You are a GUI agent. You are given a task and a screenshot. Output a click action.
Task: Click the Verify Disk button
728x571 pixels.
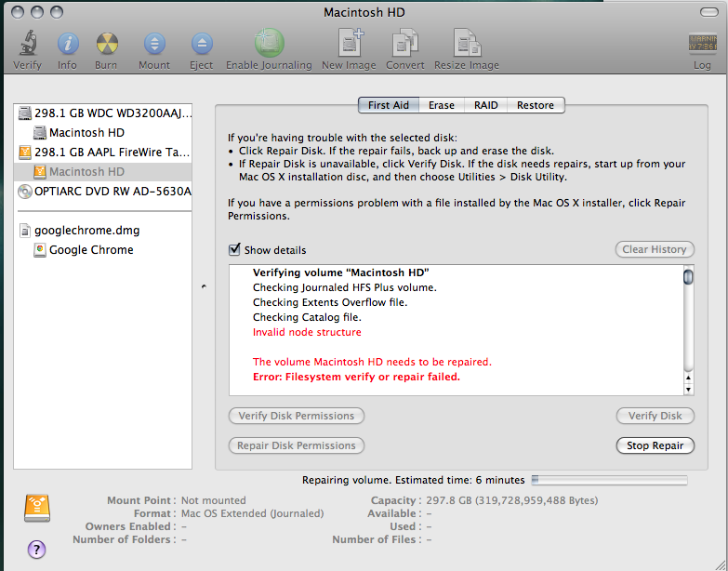tap(655, 416)
